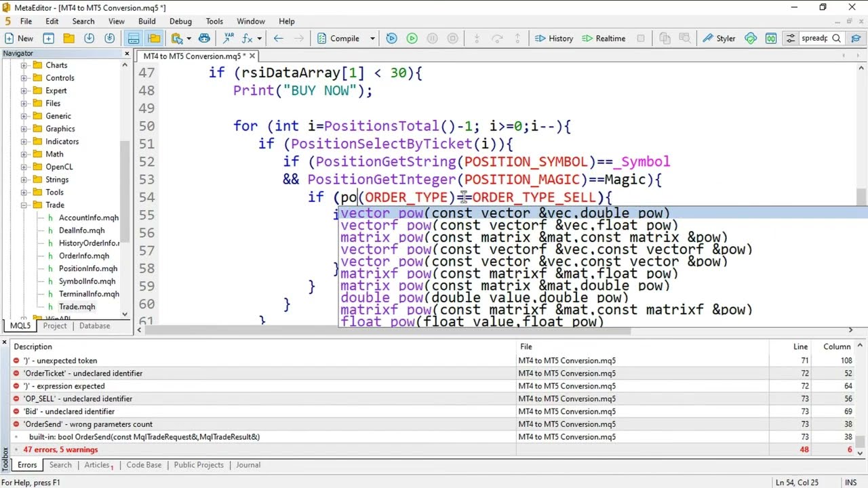Click the History profiling button

(x=554, y=39)
